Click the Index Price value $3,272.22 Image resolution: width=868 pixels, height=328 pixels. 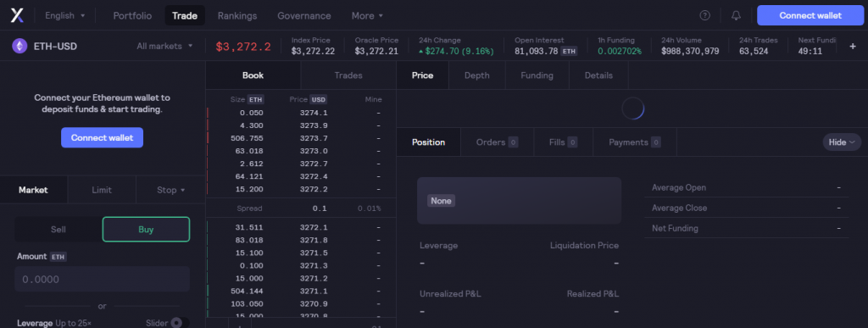point(313,52)
